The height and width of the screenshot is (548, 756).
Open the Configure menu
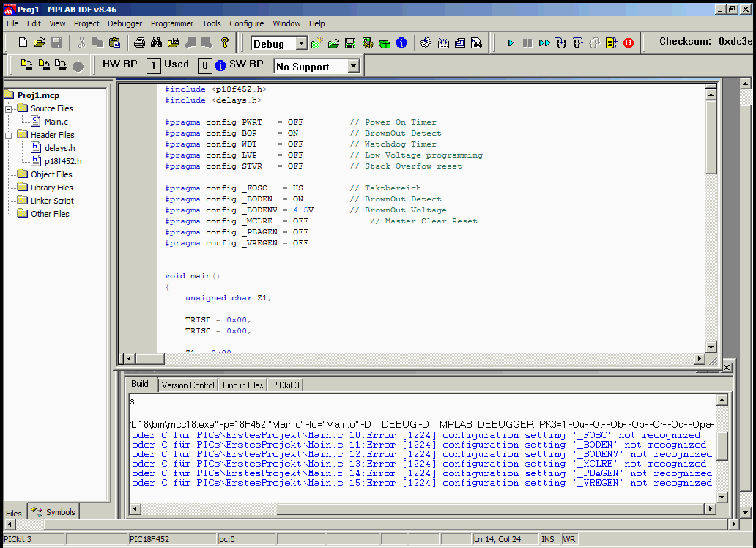click(246, 23)
